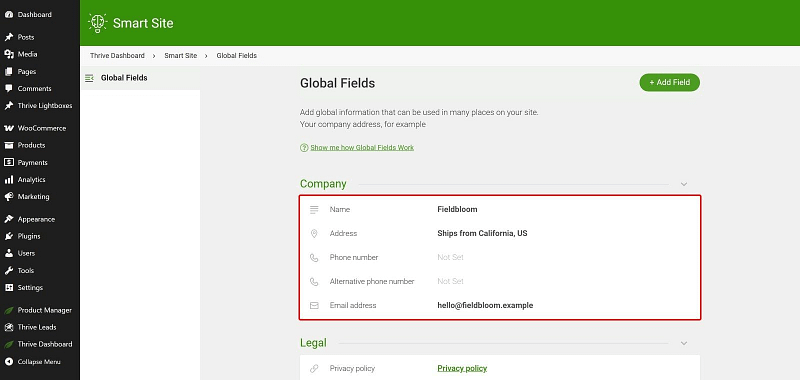The height and width of the screenshot is (380, 800).
Task: Open the Privacy policy link value
Action: (x=462, y=368)
